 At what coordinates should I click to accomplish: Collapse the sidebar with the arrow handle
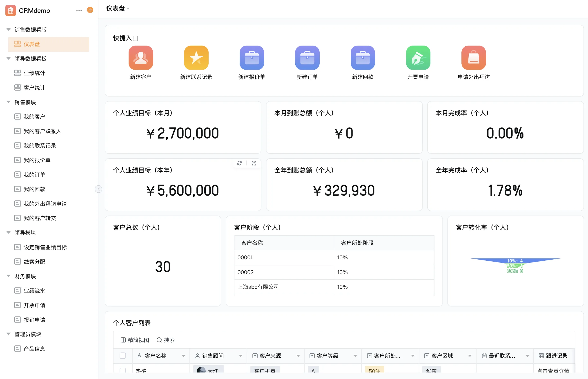[98, 189]
